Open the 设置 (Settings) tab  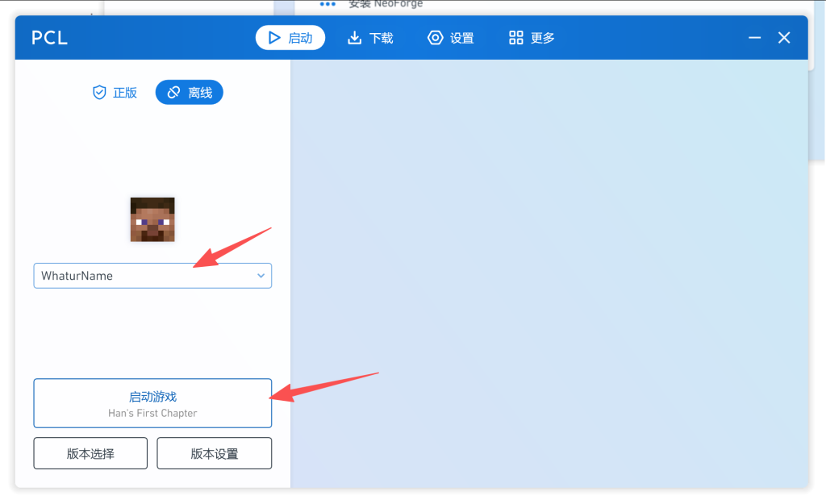coord(451,38)
